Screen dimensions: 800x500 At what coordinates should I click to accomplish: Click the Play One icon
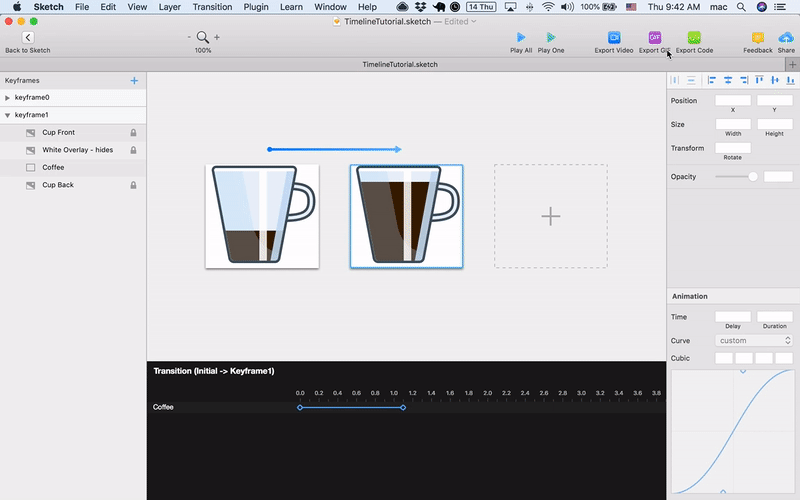(550, 38)
